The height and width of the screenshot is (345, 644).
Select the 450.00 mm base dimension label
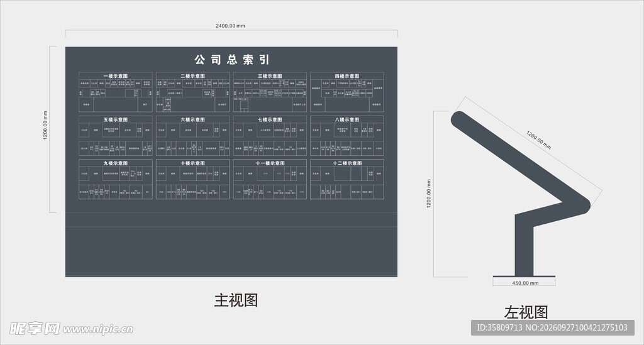click(525, 283)
